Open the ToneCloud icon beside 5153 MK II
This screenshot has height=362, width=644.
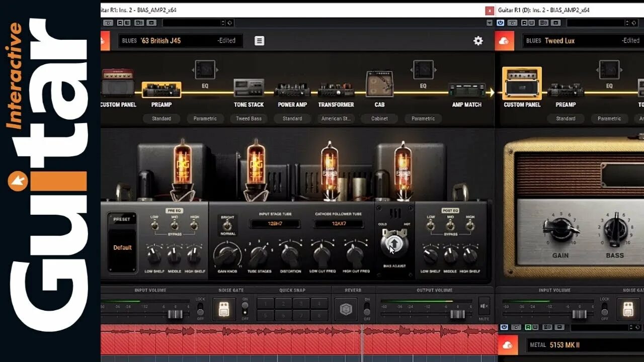tap(508, 345)
